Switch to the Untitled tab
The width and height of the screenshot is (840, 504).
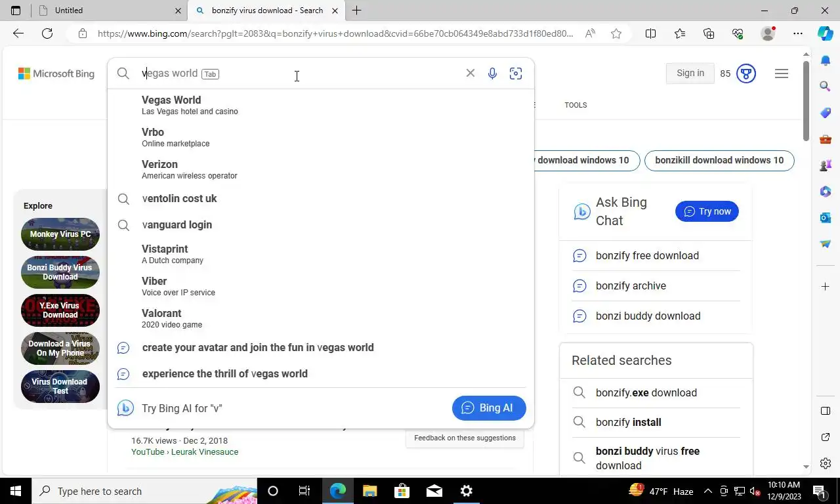pos(110,10)
